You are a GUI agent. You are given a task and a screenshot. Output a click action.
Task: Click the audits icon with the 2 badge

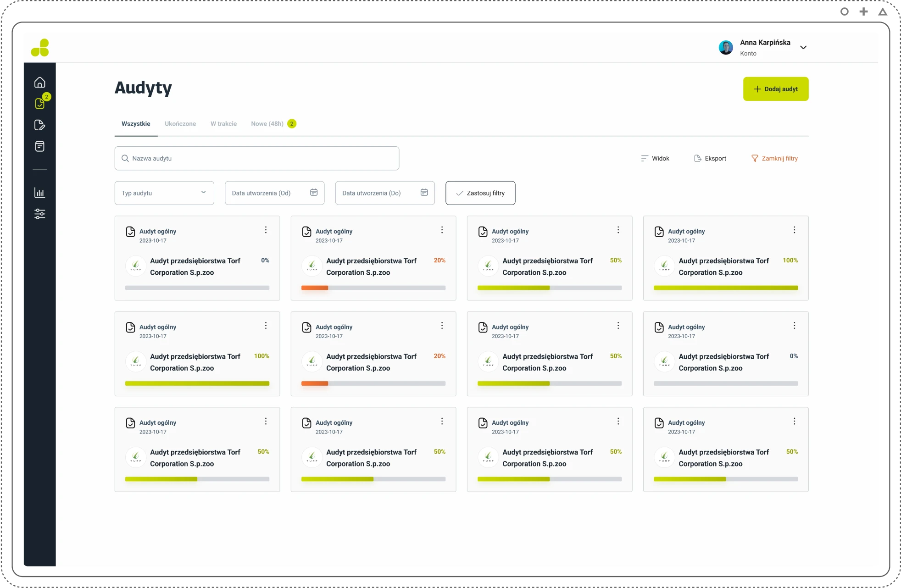40,104
